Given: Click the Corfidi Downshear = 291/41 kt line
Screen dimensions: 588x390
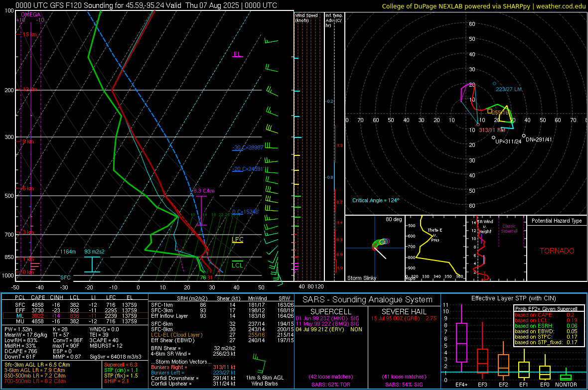Looking at the screenshot, I should pyautogui.click(x=193, y=378).
